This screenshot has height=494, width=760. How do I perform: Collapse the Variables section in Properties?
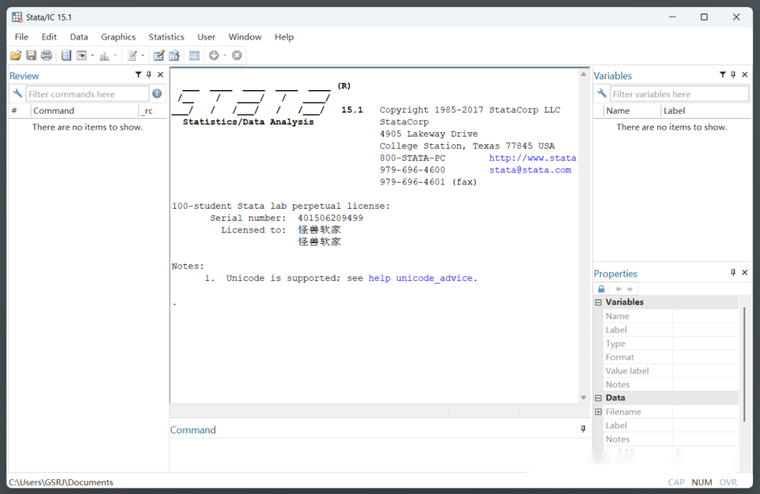pyautogui.click(x=599, y=302)
